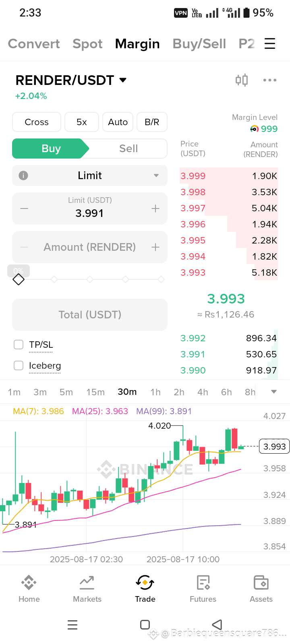Switch to the Spot tab
The image size is (290, 644).
[x=87, y=43]
